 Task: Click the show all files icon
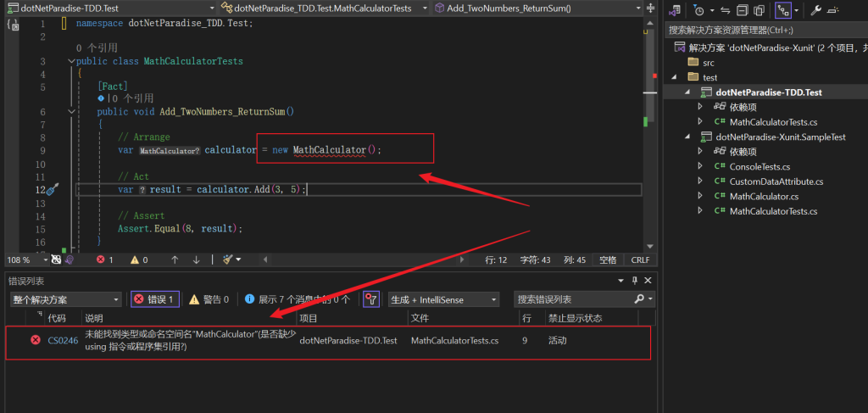point(759,10)
